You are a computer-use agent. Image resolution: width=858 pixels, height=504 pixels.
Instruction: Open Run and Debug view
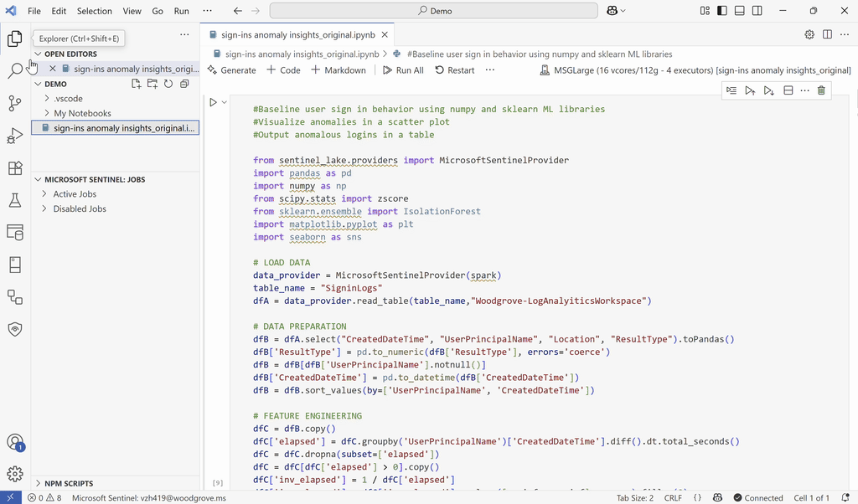point(15,136)
